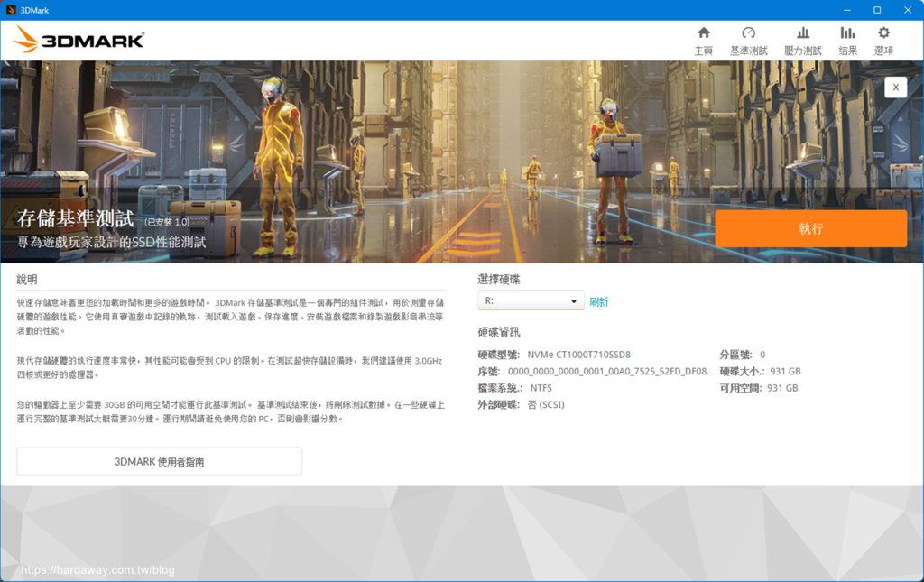Select the 主頁 menu label
The width and height of the screenshot is (924, 582).
point(704,51)
